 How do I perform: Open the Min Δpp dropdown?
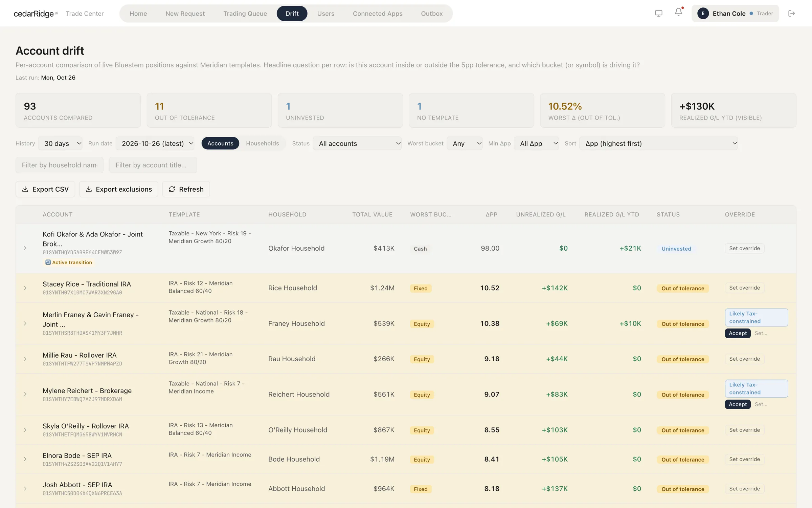pos(536,143)
